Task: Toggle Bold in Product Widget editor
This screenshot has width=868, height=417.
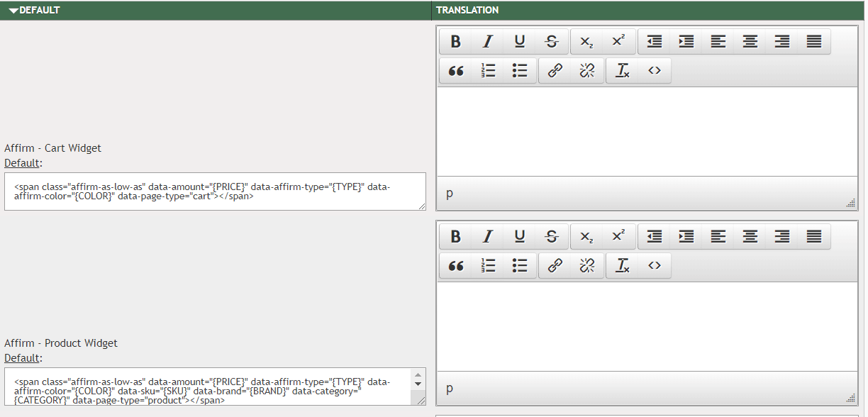Action: coord(456,237)
